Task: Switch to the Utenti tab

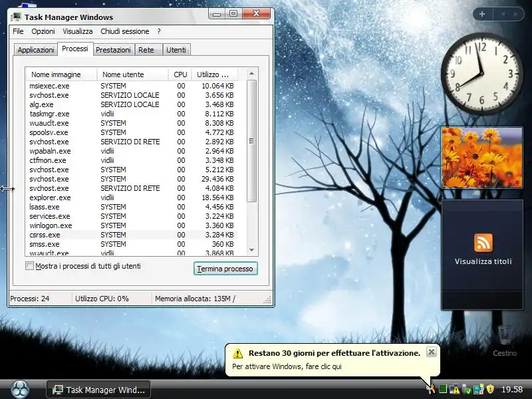Action: pos(176,50)
